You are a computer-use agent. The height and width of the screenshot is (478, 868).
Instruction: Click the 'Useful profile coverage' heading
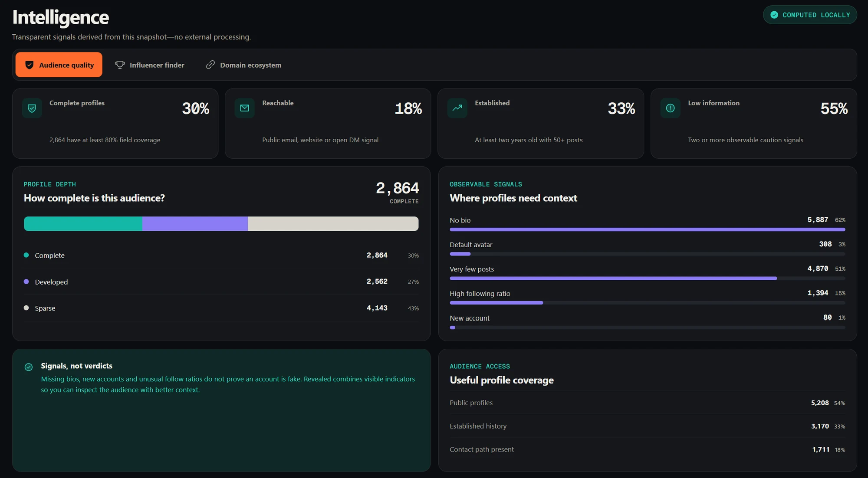pos(502,380)
